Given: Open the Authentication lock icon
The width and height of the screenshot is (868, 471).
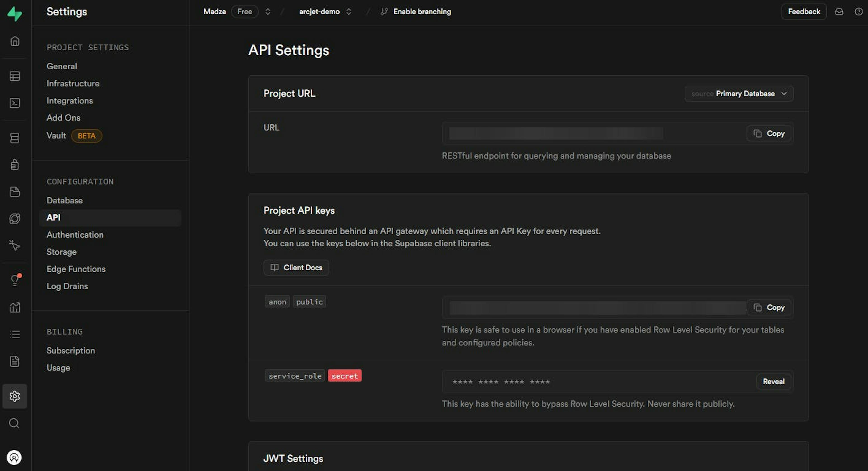Looking at the screenshot, I should (14, 165).
